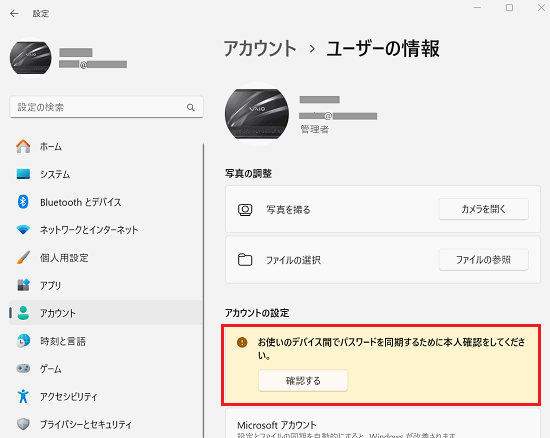
Task: Click the 時刻と言語 clock globe icon
Action: point(23,341)
